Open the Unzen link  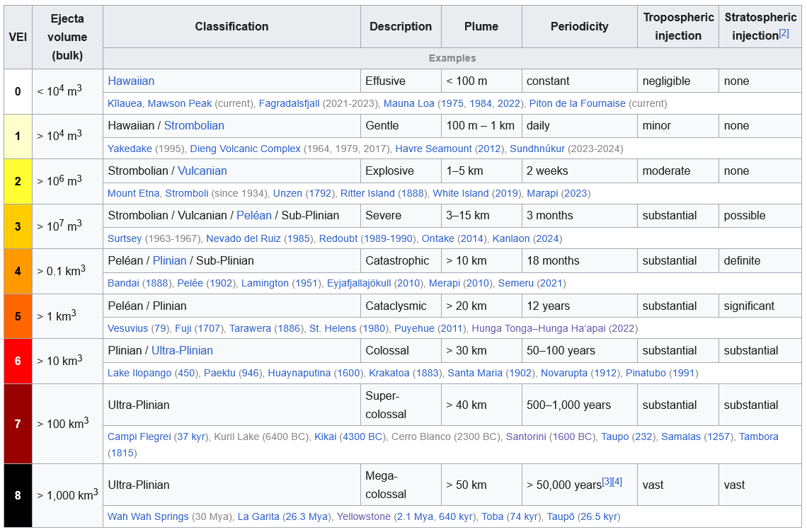click(287, 193)
